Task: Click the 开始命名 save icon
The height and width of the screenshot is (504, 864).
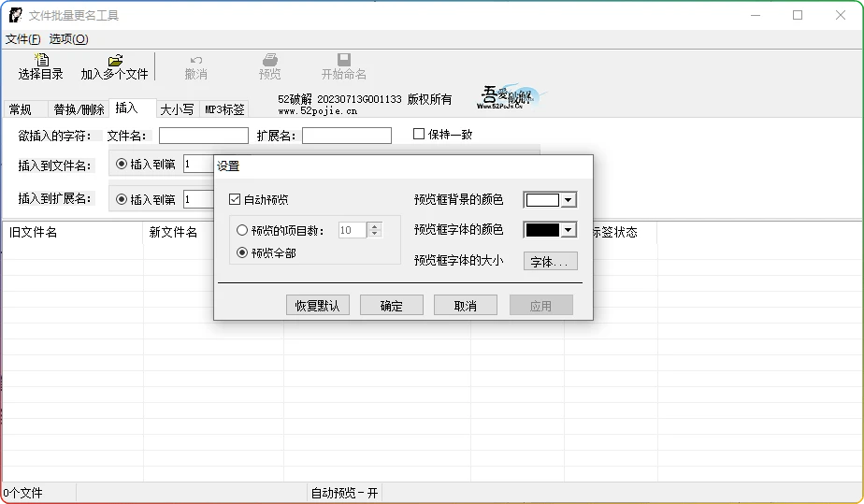Action: point(344,60)
